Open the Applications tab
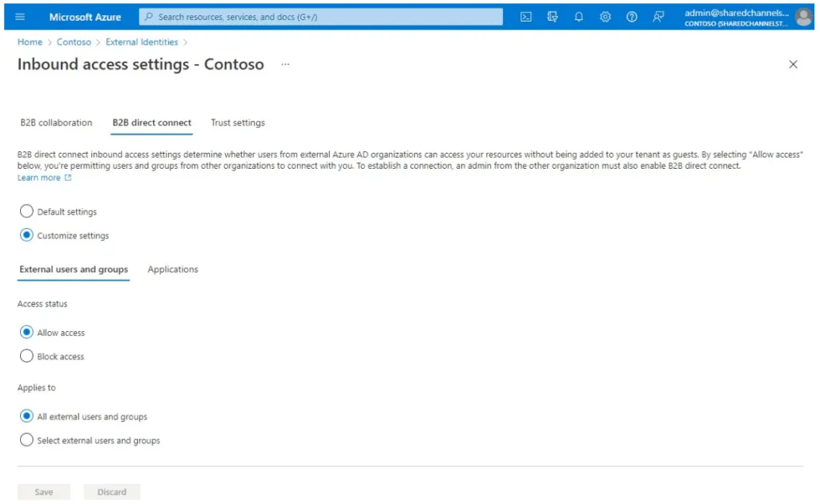820x504 pixels. coord(172,270)
